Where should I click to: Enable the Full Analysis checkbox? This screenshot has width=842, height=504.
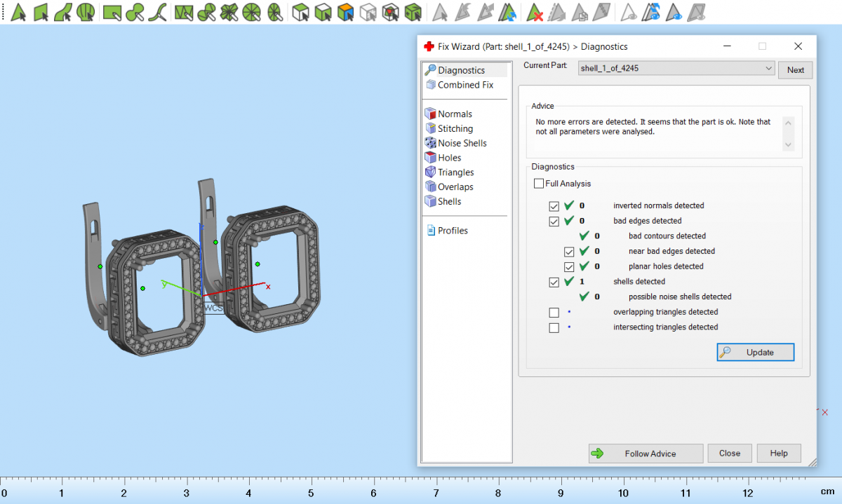[539, 184]
